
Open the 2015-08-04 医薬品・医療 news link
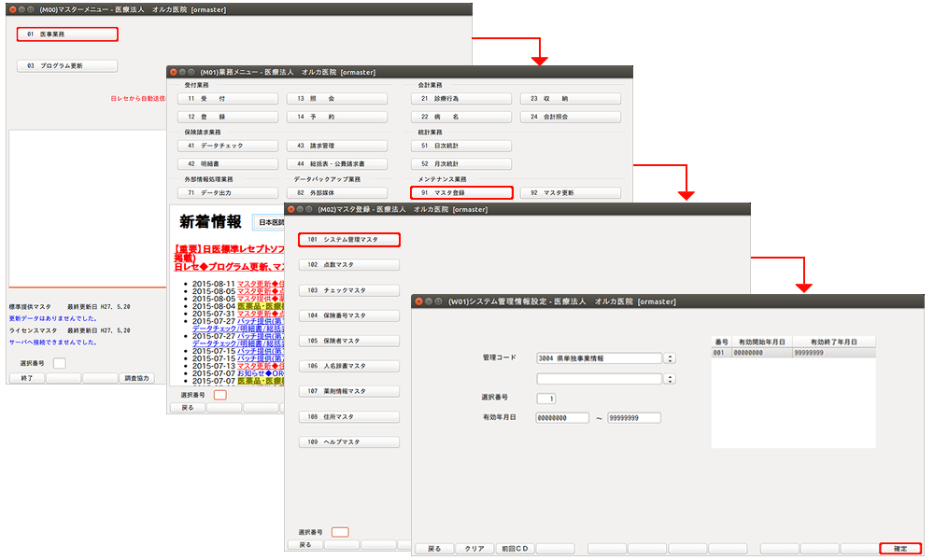(261, 306)
